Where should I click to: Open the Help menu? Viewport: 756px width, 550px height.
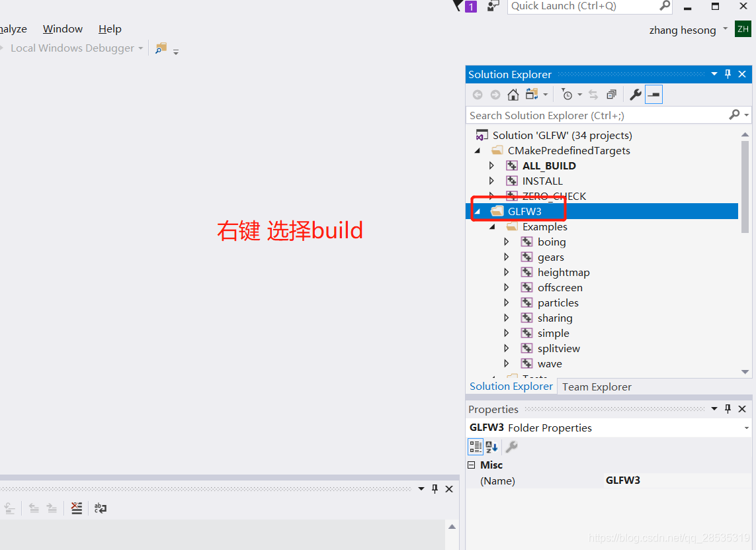[x=110, y=29]
